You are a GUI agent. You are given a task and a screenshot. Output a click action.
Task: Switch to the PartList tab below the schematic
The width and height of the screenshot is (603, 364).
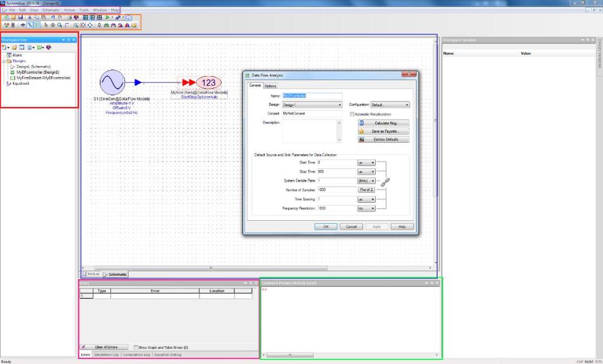click(x=91, y=274)
